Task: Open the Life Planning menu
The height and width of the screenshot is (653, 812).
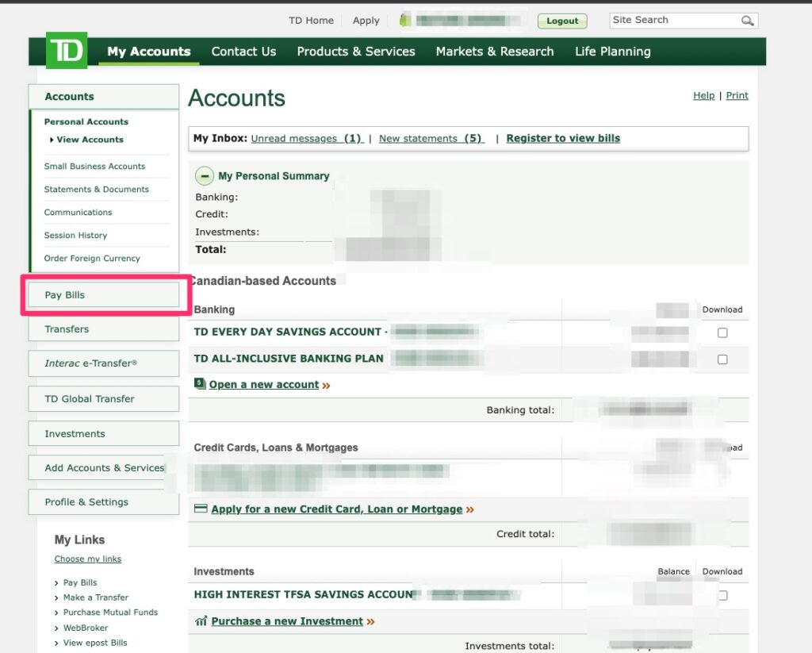Action: click(613, 52)
